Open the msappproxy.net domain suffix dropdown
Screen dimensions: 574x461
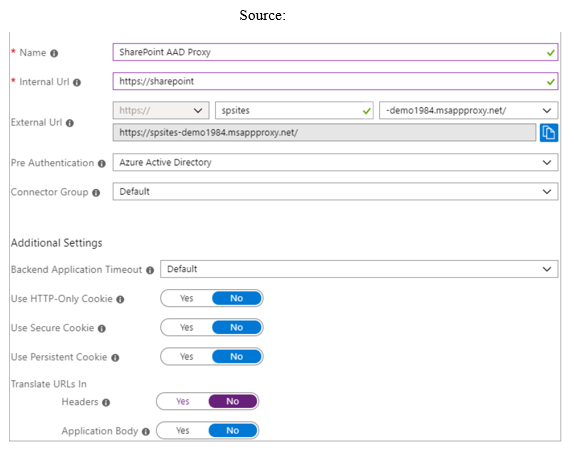pyautogui.click(x=469, y=110)
